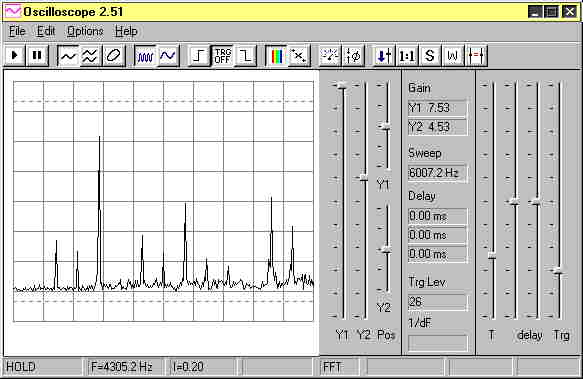The width and height of the screenshot is (583, 379).
Task: Select the dense waveform icon
Action: [145, 56]
